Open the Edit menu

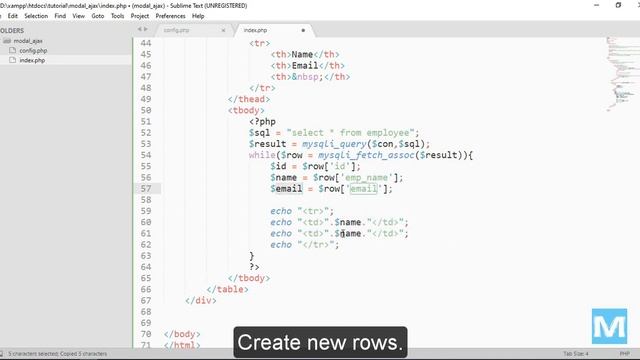click(x=13, y=16)
